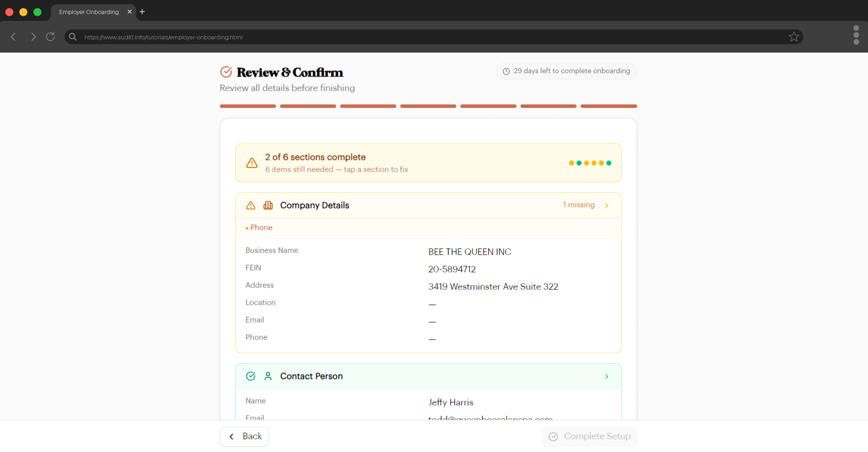
Task: Click the Back button at page bottom
Action: (244, 436)
